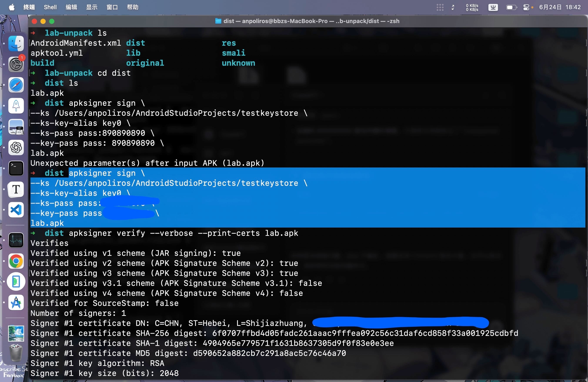Launch Safari from the dock

[x=16, y=85]
